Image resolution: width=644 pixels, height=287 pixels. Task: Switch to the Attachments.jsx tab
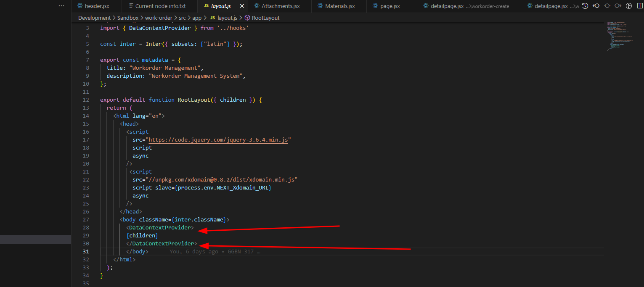tap(280, 6)
